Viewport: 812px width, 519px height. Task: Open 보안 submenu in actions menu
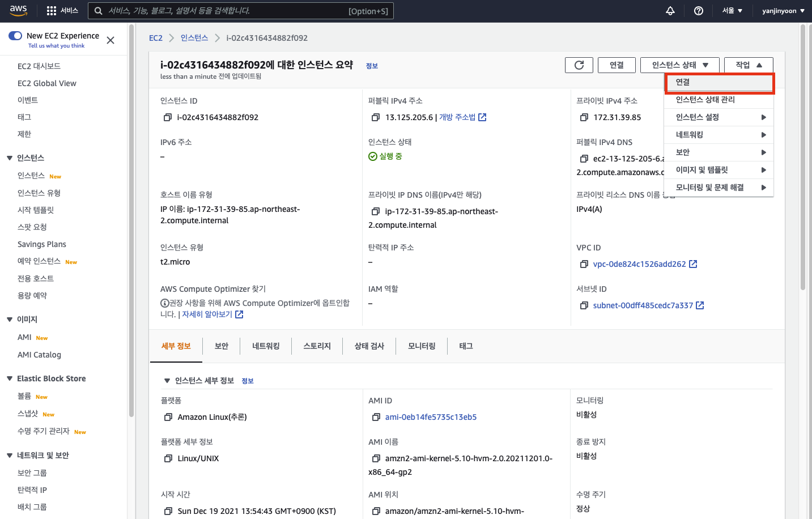click(x=719, y=152)
